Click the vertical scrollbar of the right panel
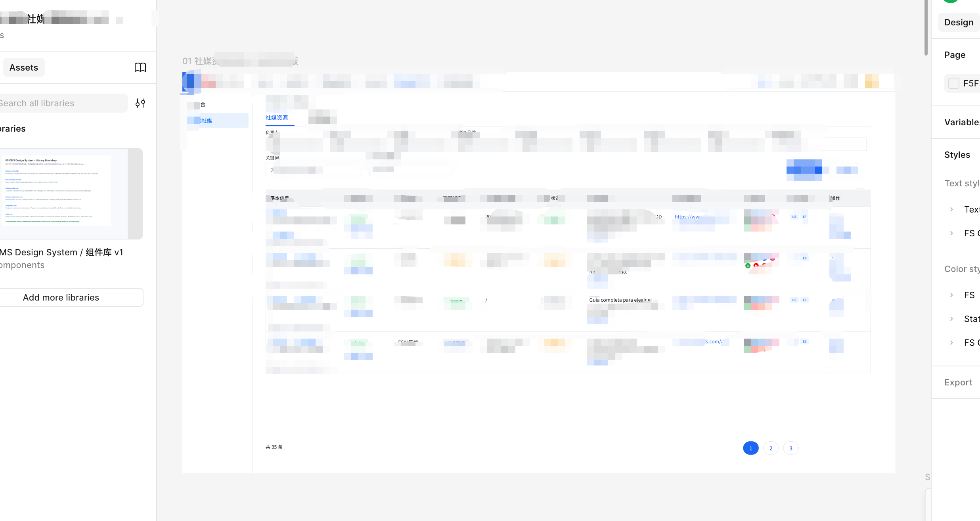Viewport: 980px width, 521px height. coord(926,28)
